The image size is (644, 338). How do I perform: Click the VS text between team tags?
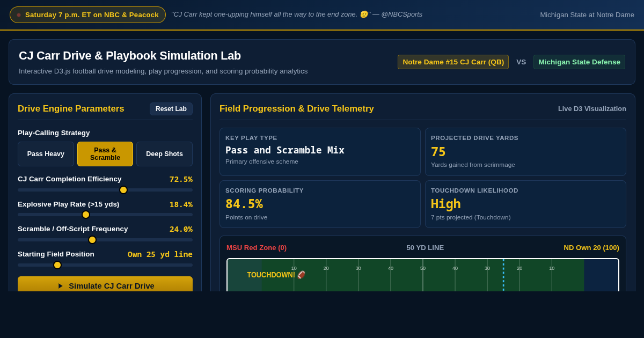[x=521, y=62]
